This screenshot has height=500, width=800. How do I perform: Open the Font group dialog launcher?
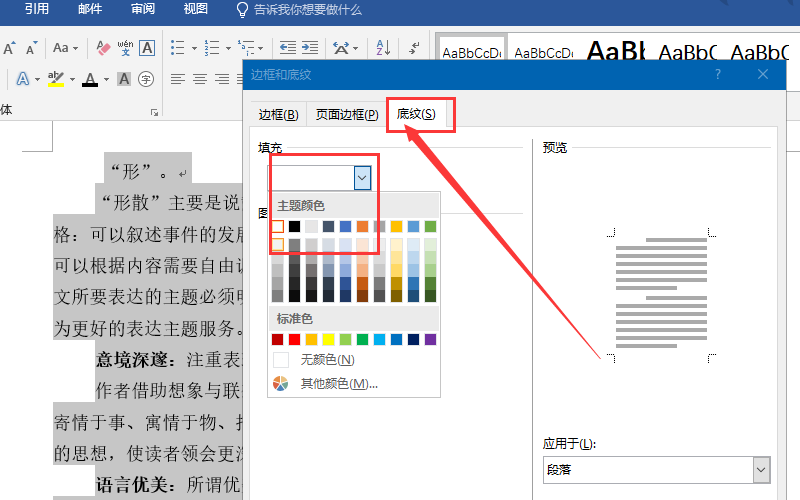pyautogui.click(x=154, y=112)
